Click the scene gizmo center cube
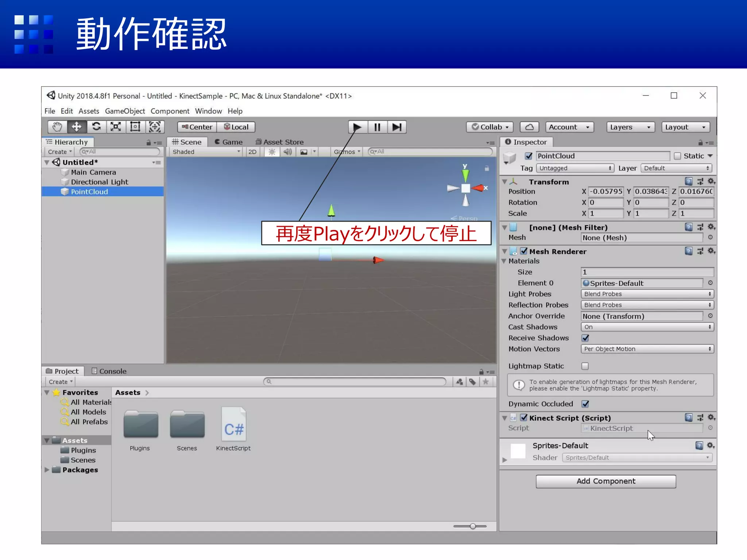 click(466, 188)
